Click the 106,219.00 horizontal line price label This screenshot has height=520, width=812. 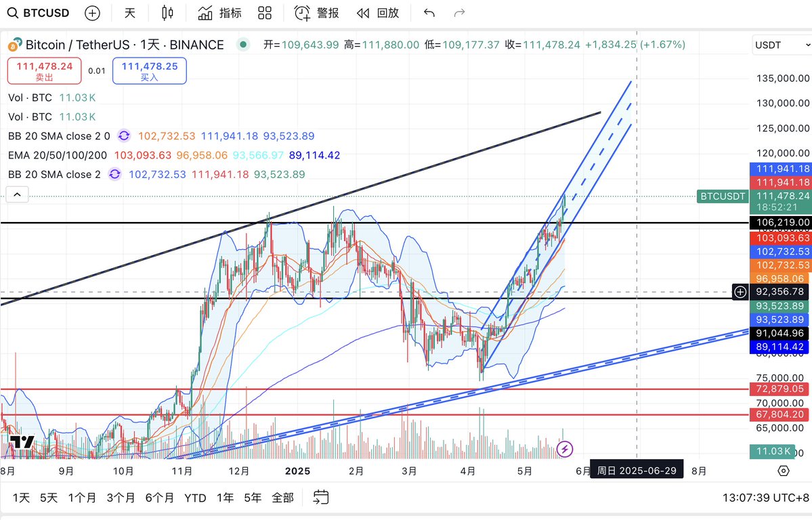(x=780, y=223)
